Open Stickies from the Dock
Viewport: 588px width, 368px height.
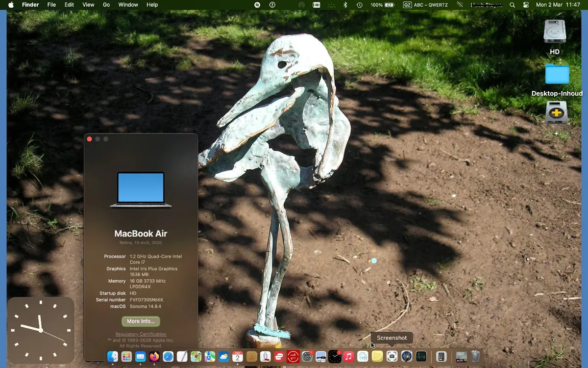(377, 357)
